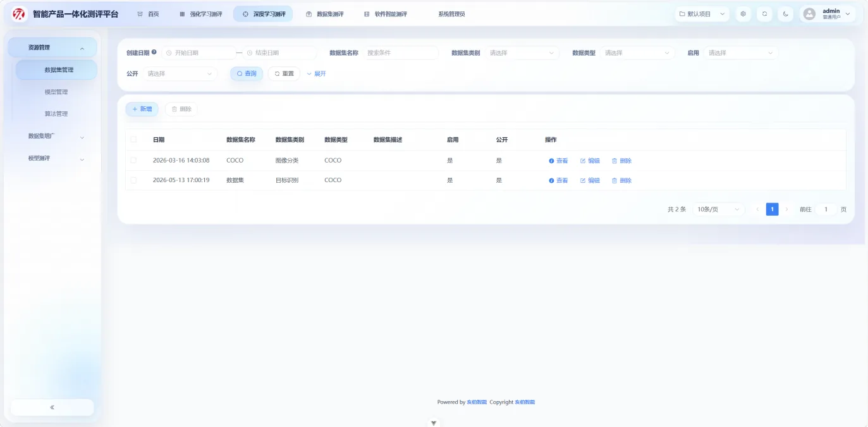Go to next page arrow
Image resolution: width=868 pixels, height=427 pixels.
(x=787, y=209)
